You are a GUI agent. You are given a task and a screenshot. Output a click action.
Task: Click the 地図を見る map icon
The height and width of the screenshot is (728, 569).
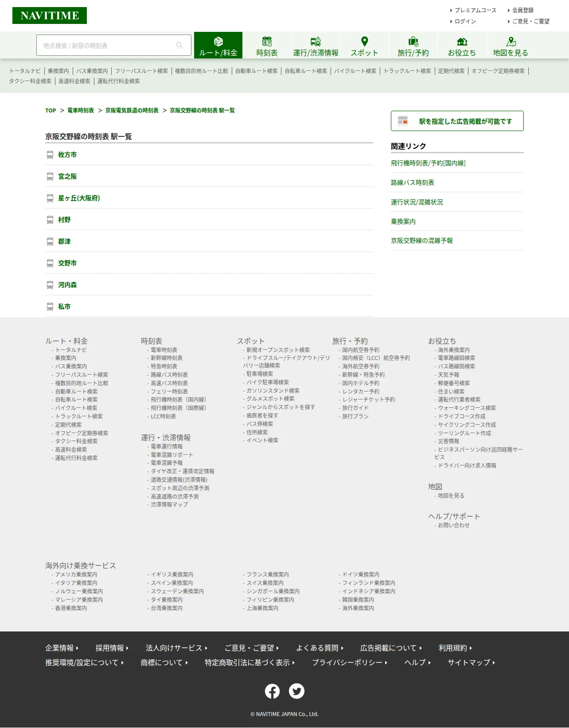511,42
